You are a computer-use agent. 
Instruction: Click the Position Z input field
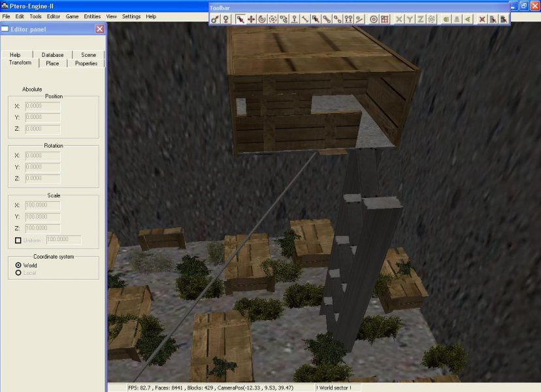[x=42, y=129]
